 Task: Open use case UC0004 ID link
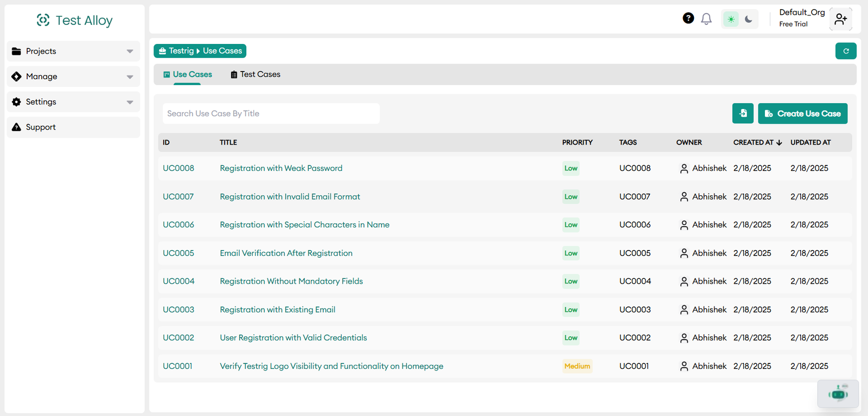coord(178,281)
